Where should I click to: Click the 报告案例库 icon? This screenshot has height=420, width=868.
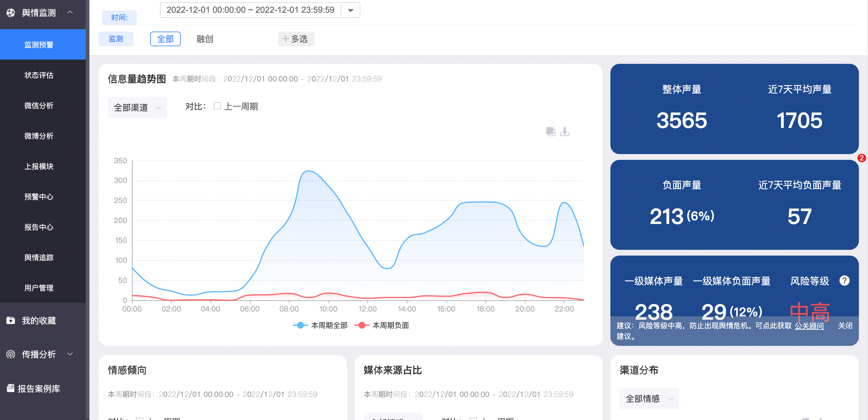coord(11,388)
